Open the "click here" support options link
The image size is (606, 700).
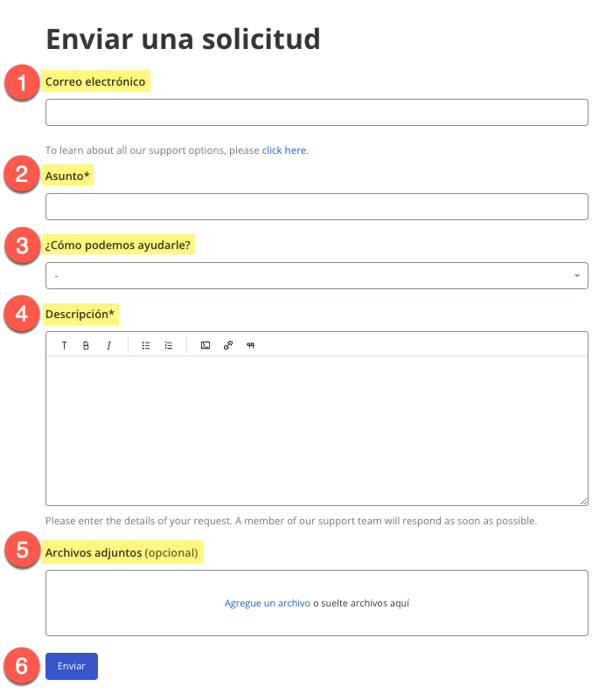click(x=284, y=150)
